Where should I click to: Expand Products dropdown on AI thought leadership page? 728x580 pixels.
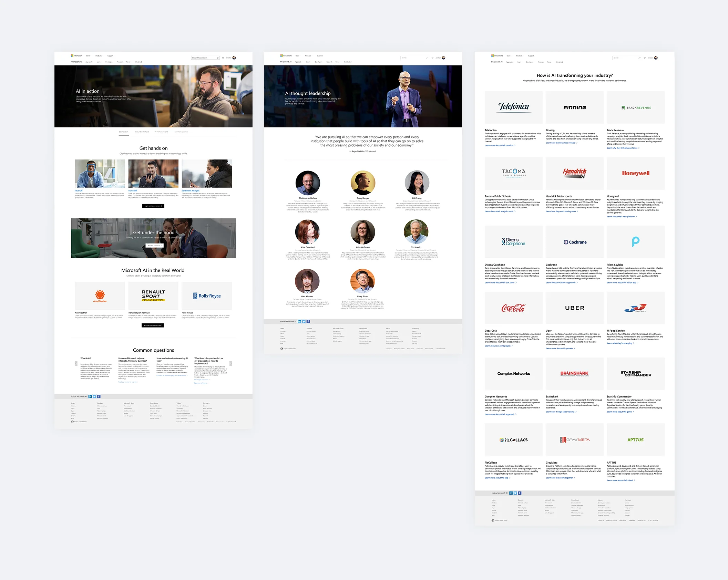308,56
